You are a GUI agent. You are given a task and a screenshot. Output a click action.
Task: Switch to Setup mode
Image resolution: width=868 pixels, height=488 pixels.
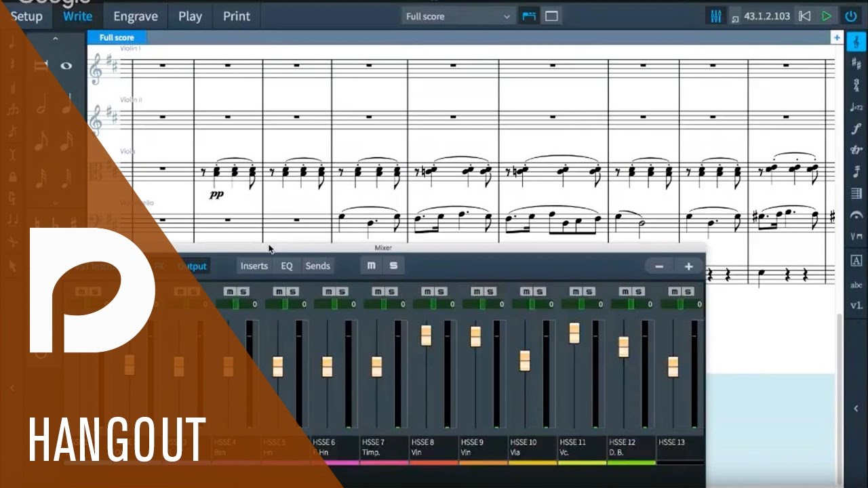[x=26, y=16]
